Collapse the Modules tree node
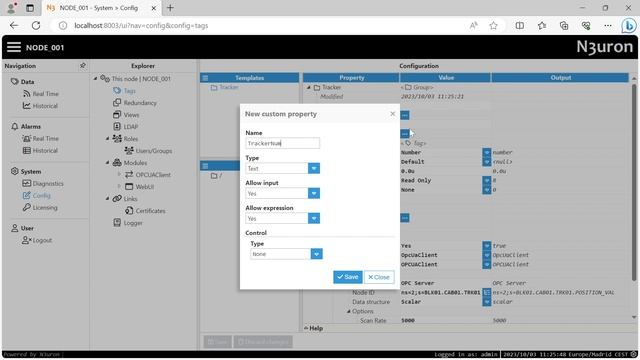Viewport: 640px width, 360px height. click(x=107, y=162)
